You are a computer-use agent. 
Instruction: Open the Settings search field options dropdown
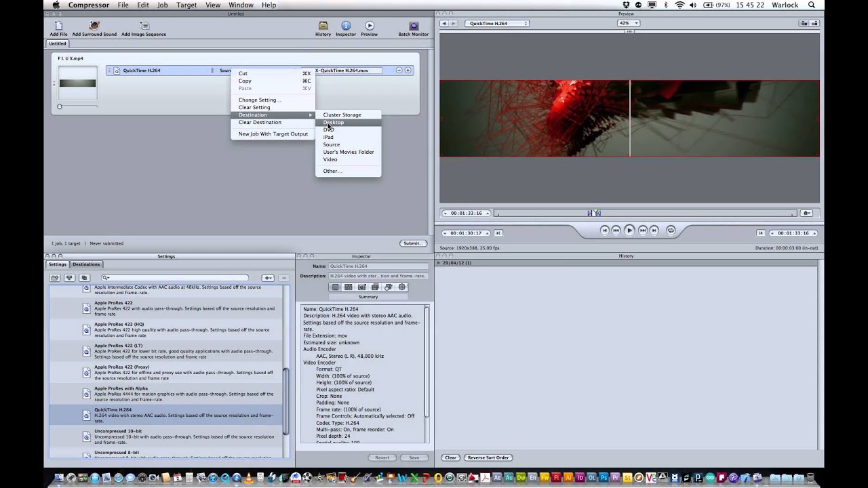pyautogui.click(x=106, y=278)
